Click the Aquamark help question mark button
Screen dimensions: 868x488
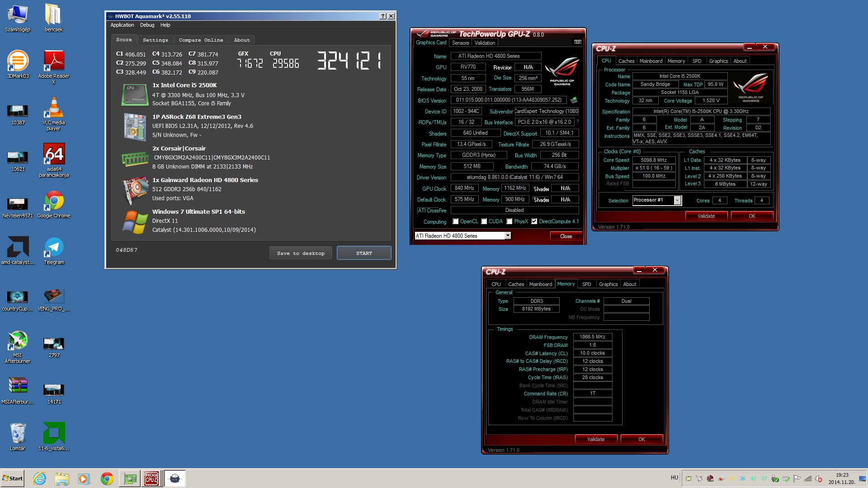click(382, 16)
